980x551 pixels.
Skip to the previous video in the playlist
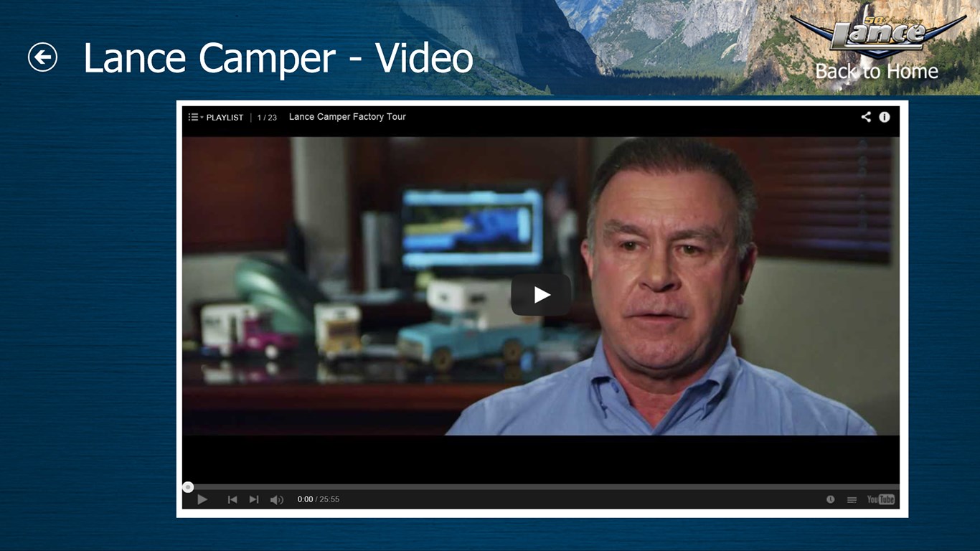pos(232,499)
